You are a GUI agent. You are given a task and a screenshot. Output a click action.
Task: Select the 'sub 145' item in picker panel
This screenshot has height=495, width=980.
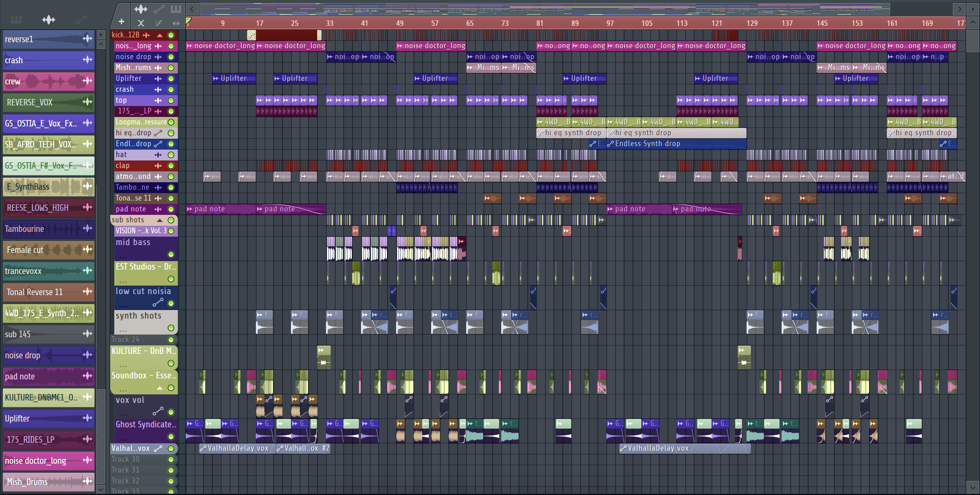pos(49,334)
